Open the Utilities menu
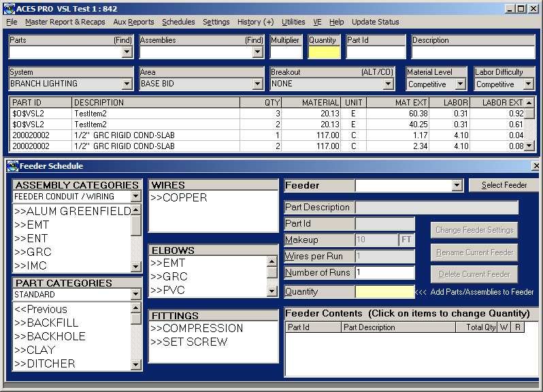The height and width of the screenshot is (392, 543). (x=293, y=22)
